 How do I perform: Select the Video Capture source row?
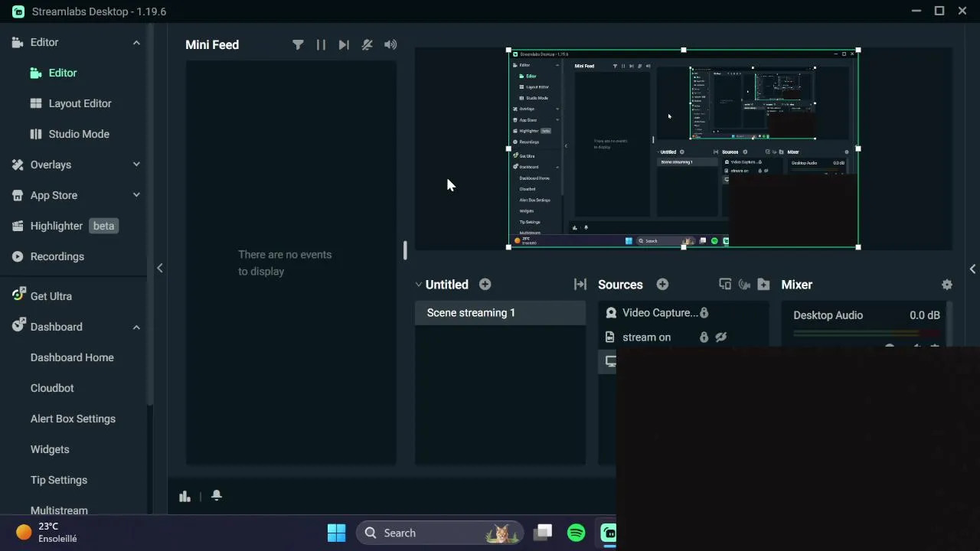coord(684,313)
